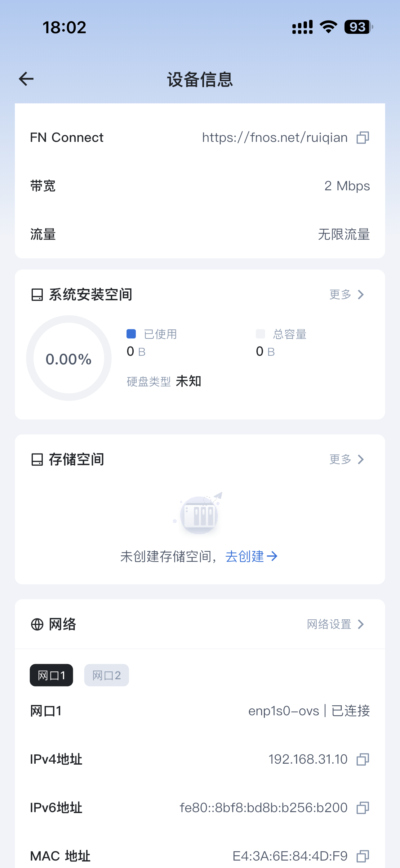Tap the 去创建 link

[x=251, y=556]
